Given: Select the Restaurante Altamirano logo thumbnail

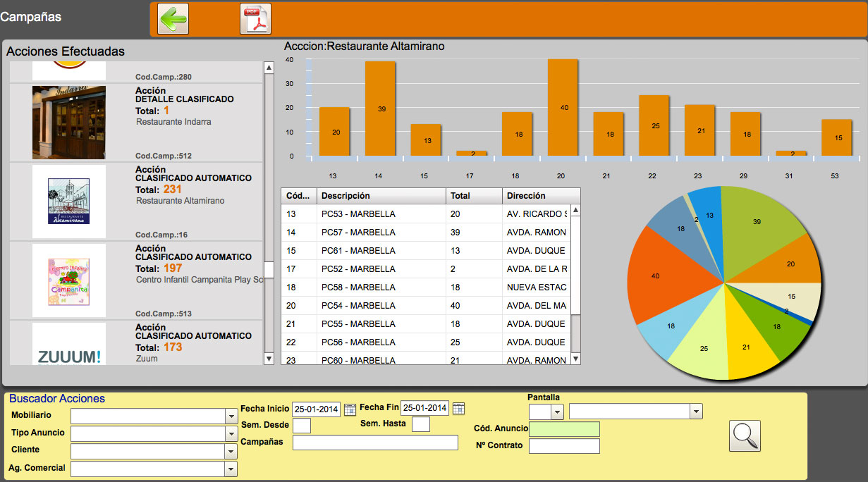Looking at the screenshot, I should 69,202.
